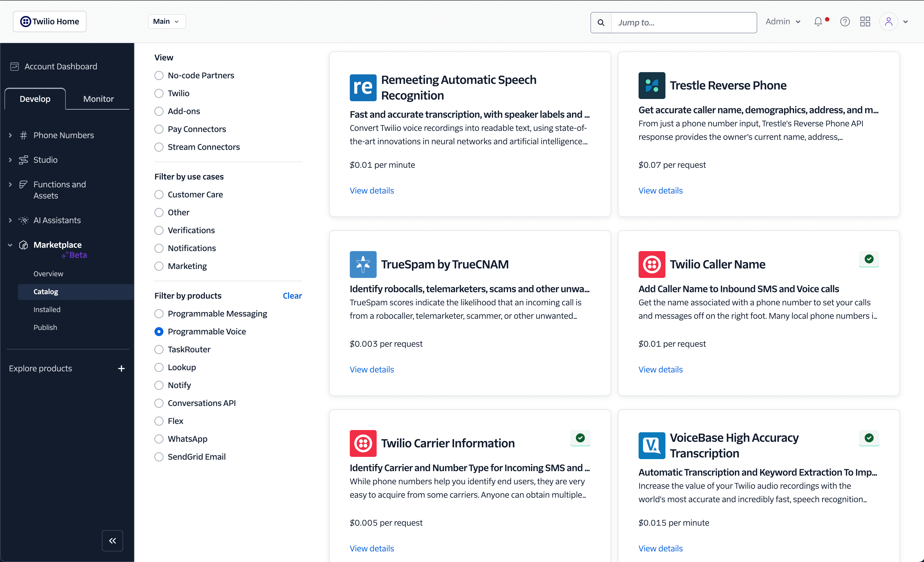
Task: Click the plus icon beside Explore products
Action: point(121,368)
